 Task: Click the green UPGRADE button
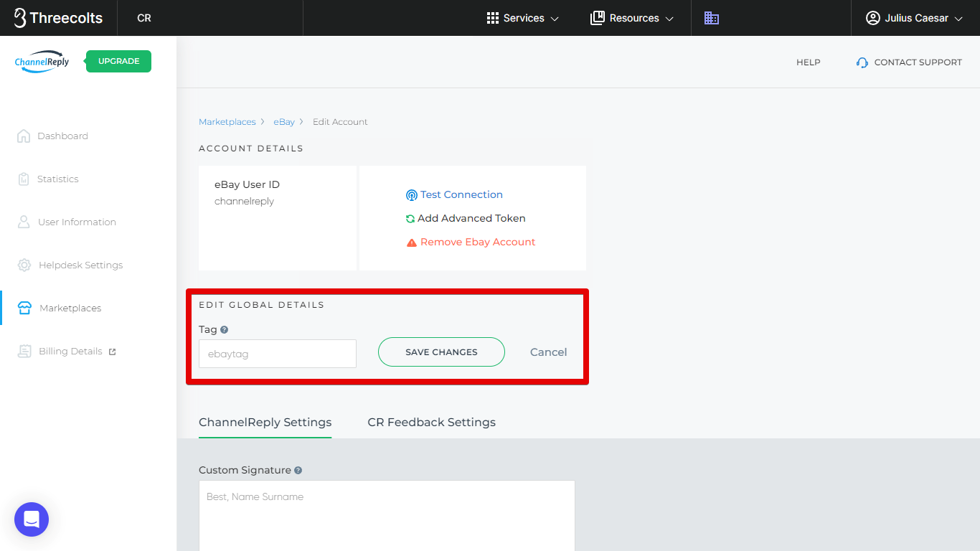[x=118, y=61]
